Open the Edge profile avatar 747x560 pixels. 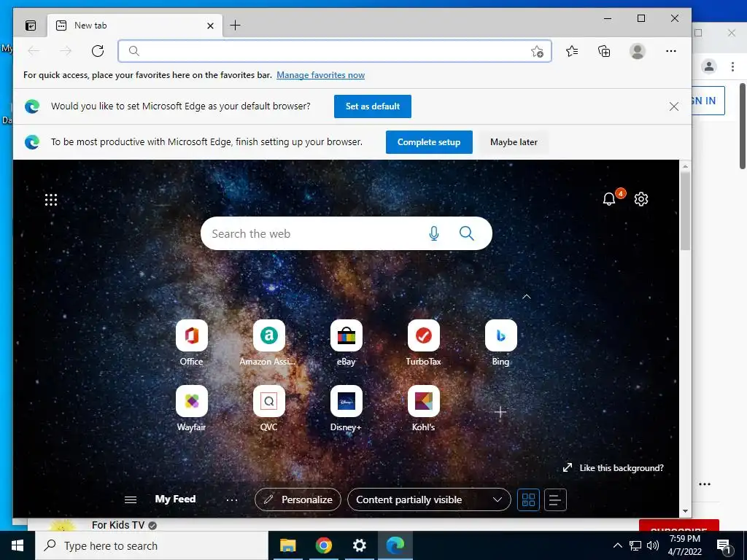(x=638, y=51)
